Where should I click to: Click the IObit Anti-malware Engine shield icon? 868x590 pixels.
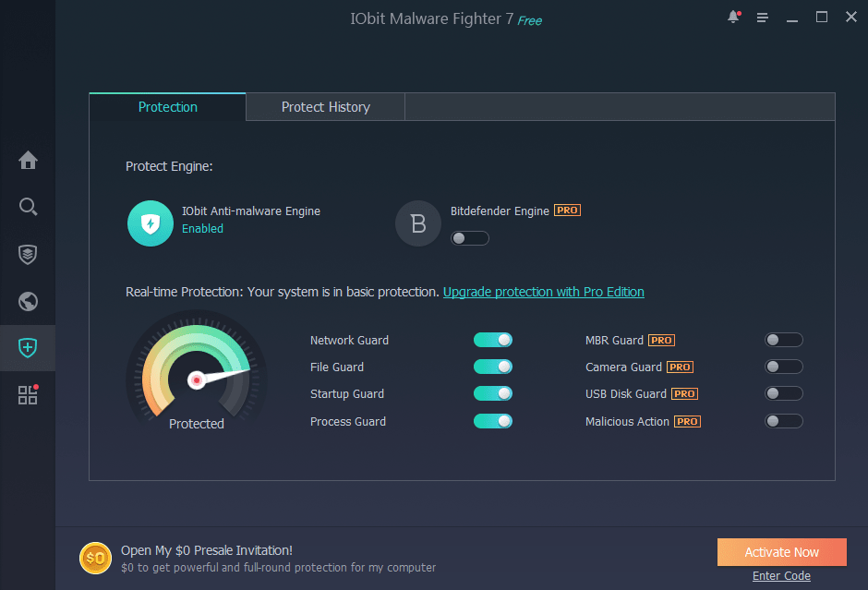(x=150, y=223)
